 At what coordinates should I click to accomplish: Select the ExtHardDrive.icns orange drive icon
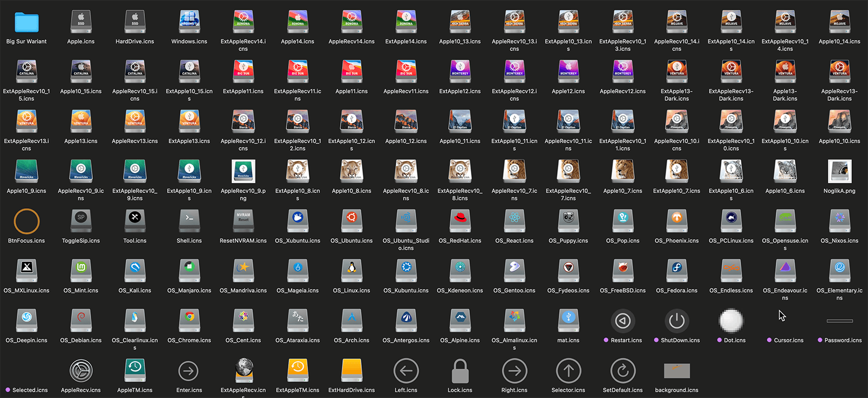352,371
